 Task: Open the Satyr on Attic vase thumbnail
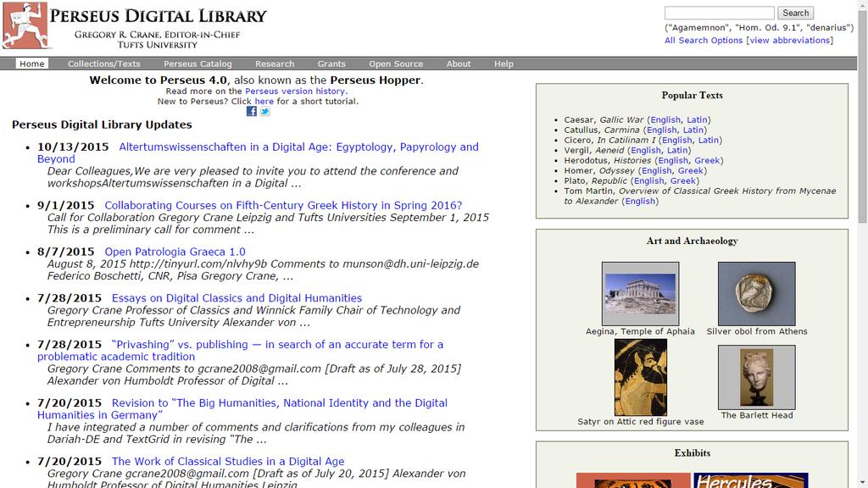pyautogui.click(x=641, y=377)
